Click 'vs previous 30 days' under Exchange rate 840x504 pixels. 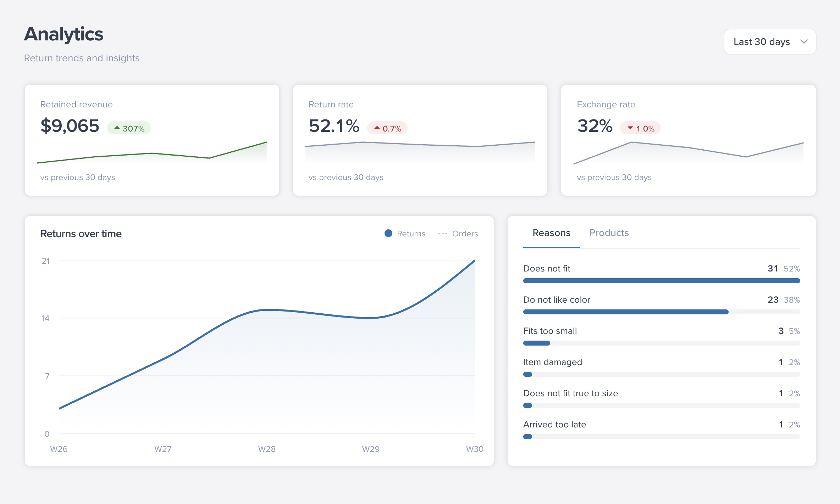coord(614,177)
